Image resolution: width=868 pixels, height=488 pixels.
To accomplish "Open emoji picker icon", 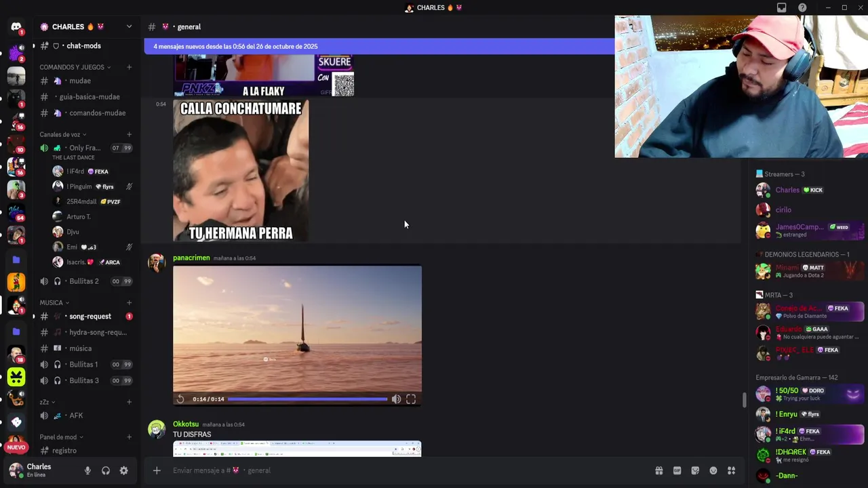I will pos(713,470).
